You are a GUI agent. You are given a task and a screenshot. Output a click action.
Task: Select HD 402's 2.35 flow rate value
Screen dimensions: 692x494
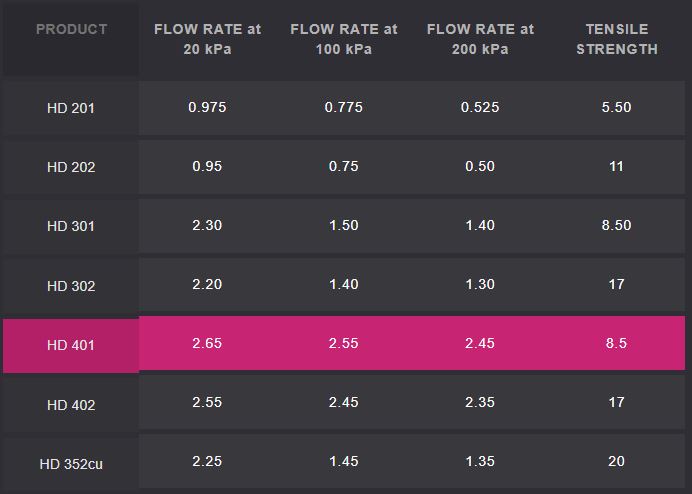[480, 403]
